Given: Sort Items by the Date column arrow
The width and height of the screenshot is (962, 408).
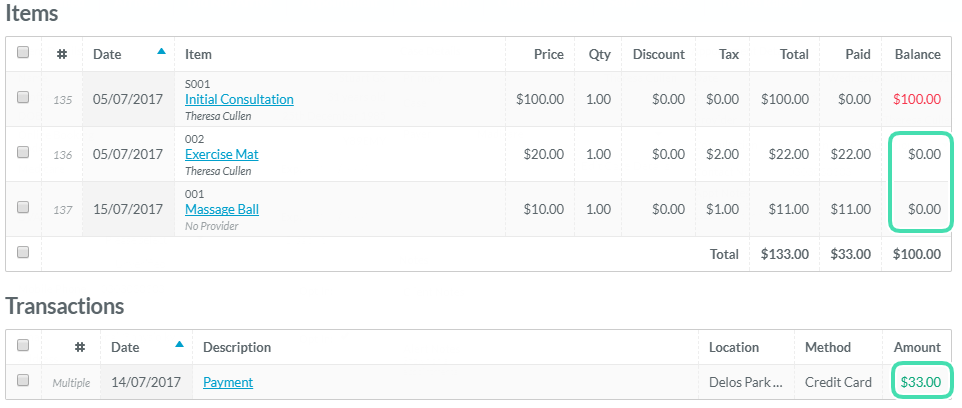Looking at the screenshot, I should (x=161, y=52).
